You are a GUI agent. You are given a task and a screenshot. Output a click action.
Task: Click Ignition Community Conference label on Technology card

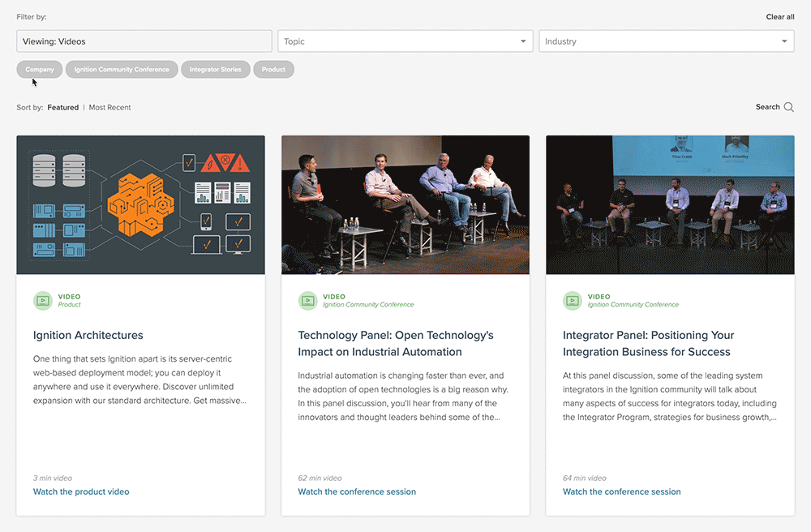point(368,304)
